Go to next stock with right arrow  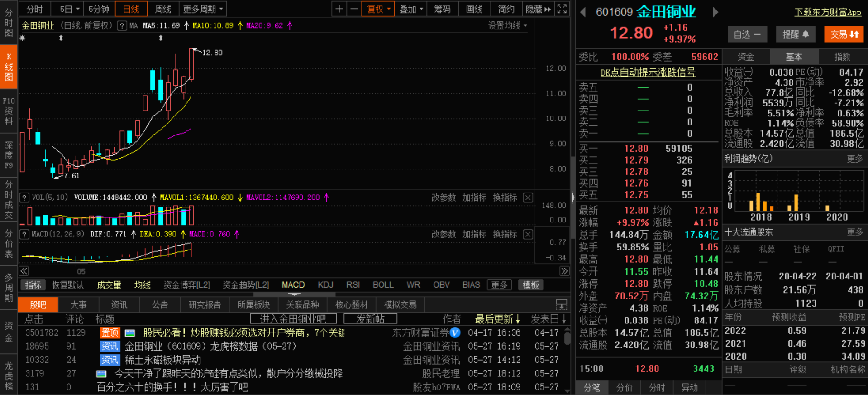click(x=715, y=12)
